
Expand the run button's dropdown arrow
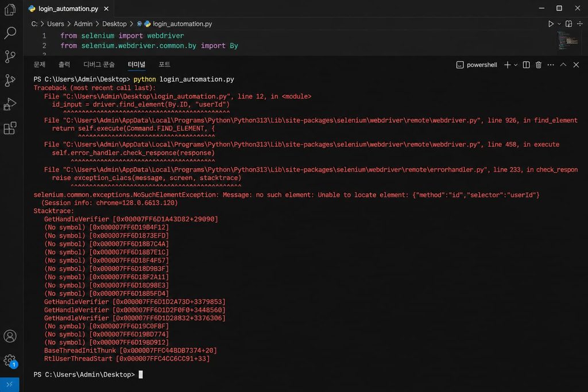click(x=559, y=24)
